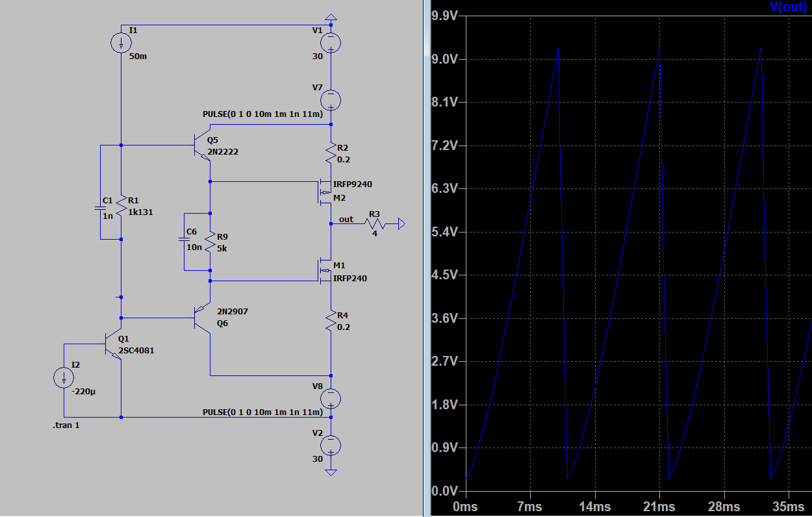
Task: Select the R9 resistor symbol
Action: (210, 241)
